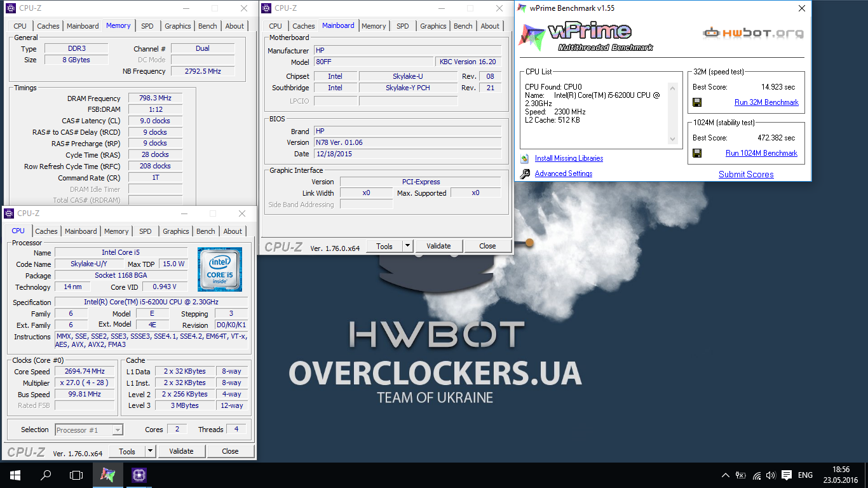Click Run 1024M Benchmark link

click(761, 153)
